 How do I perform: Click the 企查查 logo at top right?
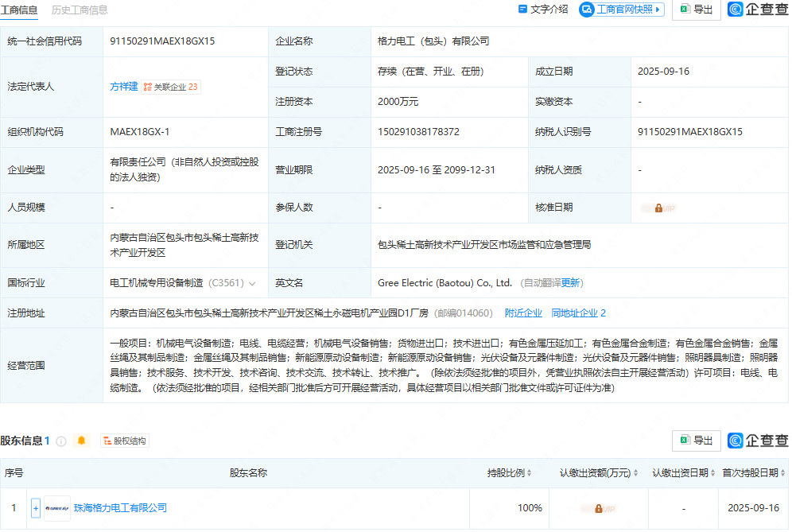tap(758, 10)
